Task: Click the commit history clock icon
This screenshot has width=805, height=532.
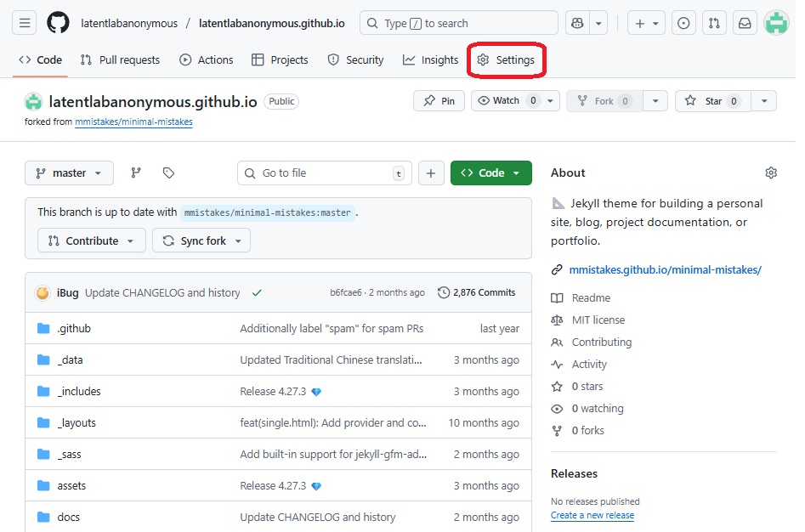Action: point(443,291)
